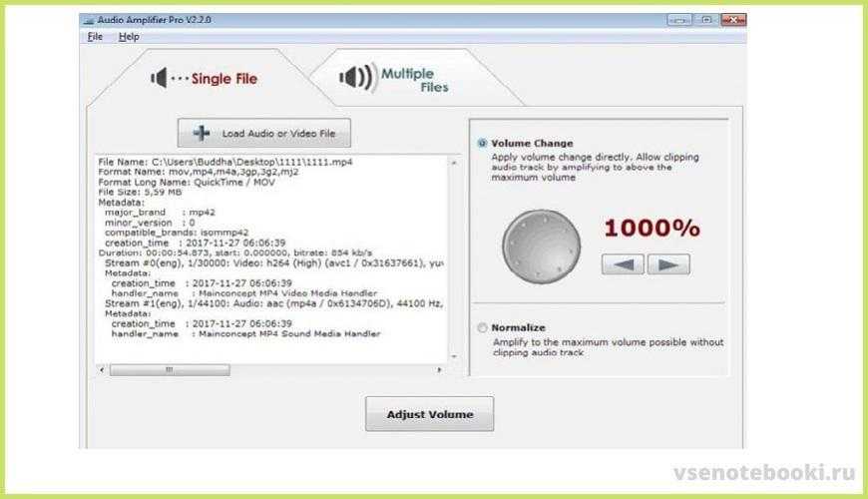Click the major_brand : mp42 line

160,213
